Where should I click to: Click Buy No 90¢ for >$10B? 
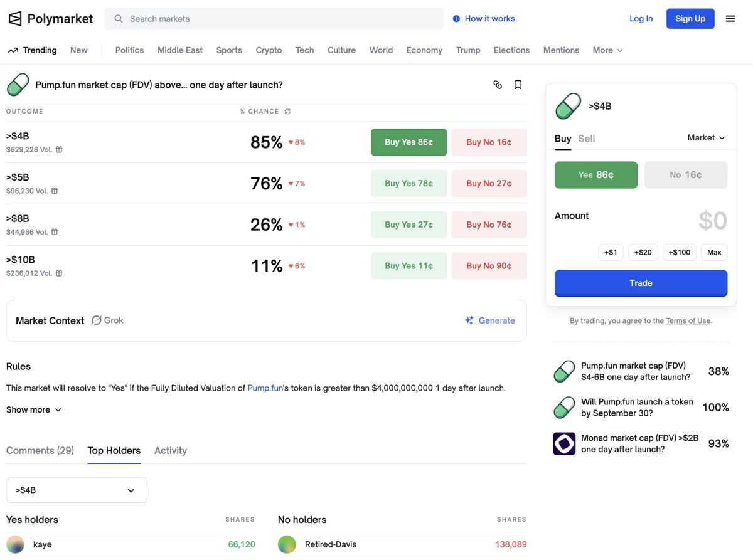pos(489,266)
